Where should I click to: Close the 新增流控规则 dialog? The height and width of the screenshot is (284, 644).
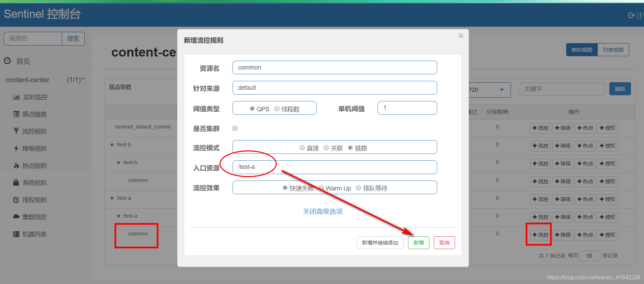tap(461, 36)
